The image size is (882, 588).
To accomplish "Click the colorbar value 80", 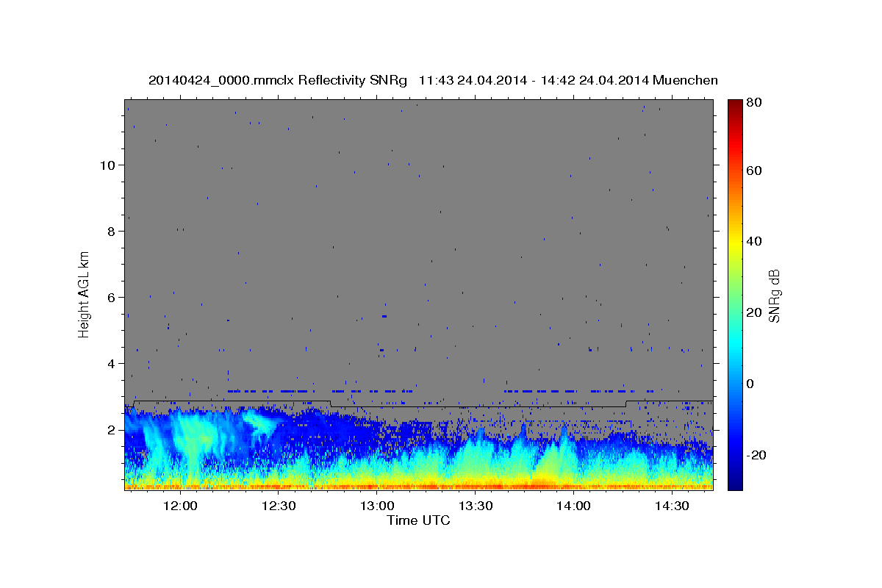I will tap(753, 102).
